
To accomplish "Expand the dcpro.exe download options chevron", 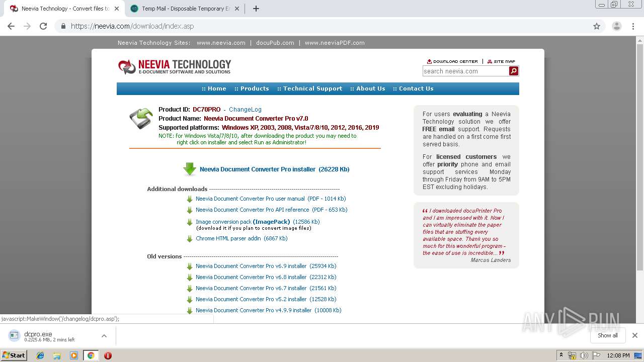I will click(104, 336).
